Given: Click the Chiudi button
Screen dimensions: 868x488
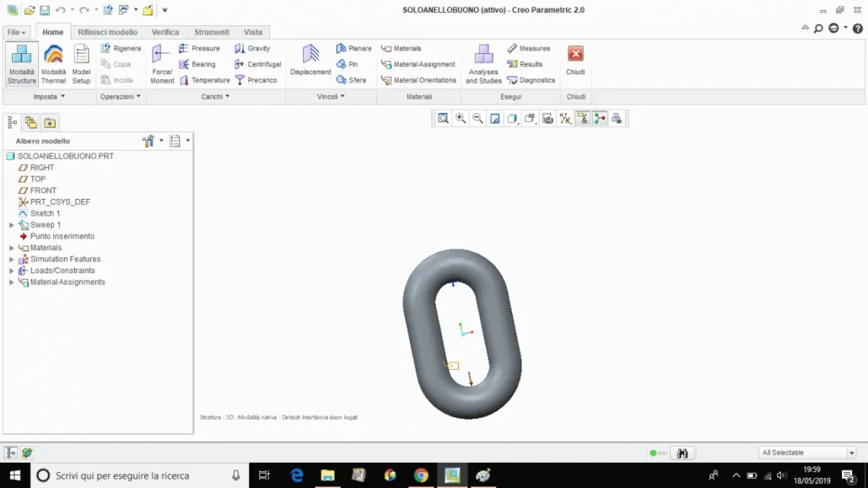Looking at the screenshot, I should pos(575,61).
